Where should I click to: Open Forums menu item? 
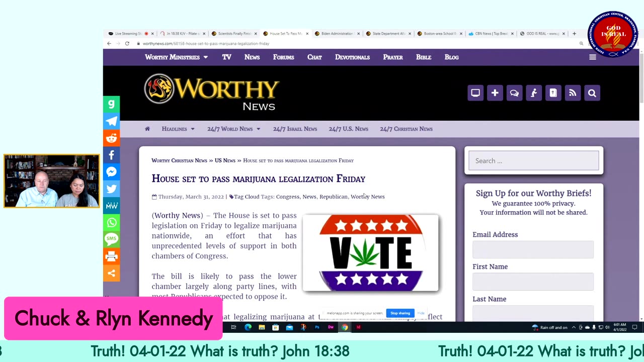[x=284, y=57]
